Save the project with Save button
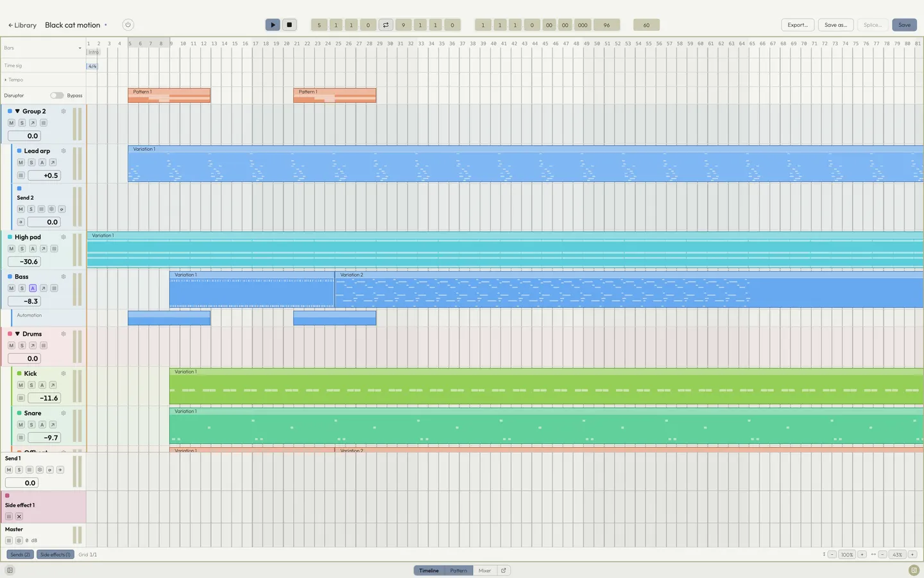Viewport: 924px width, 578px height. [x=904, y=25]
